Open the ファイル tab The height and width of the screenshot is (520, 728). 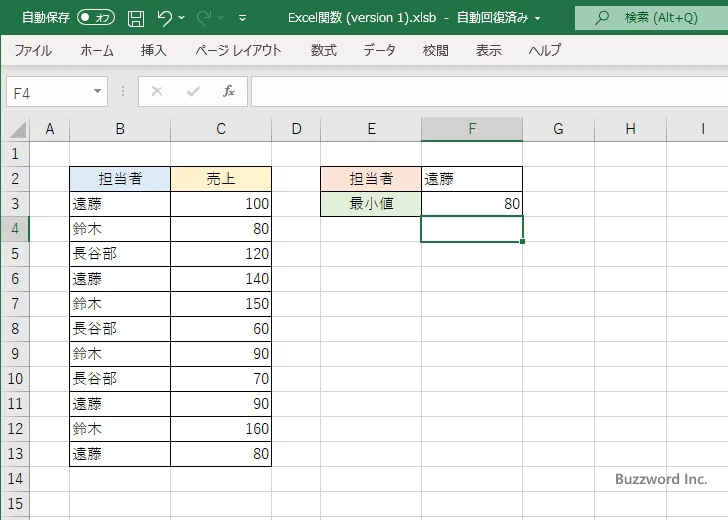[x=33, y=50]
